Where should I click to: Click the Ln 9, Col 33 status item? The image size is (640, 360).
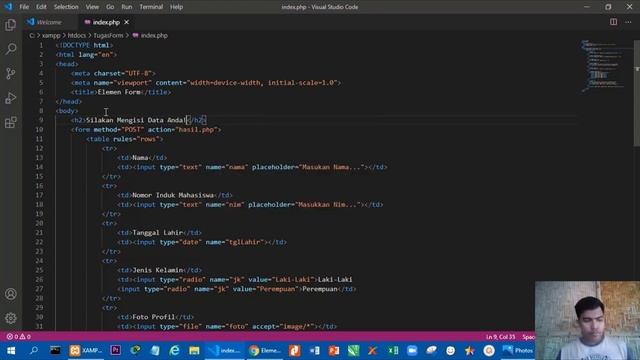click(x=500, y=337)
